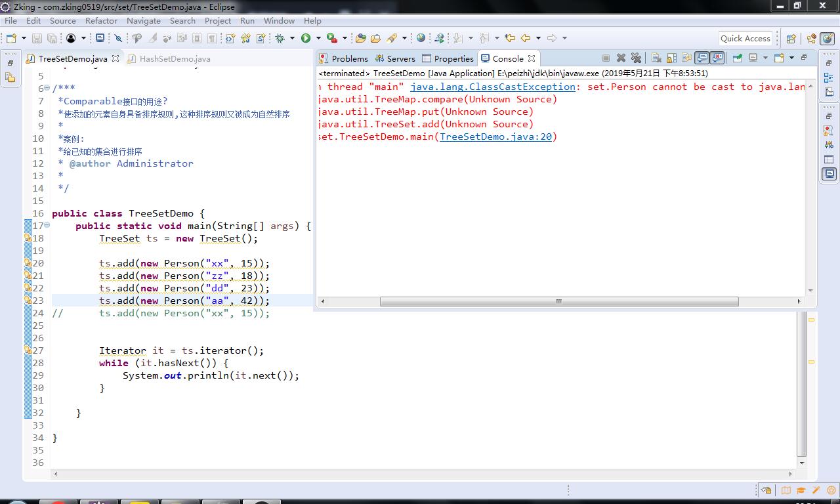Switch to the Properties tab
Viewport: 840px width, 504px height.
coord(448,58)
